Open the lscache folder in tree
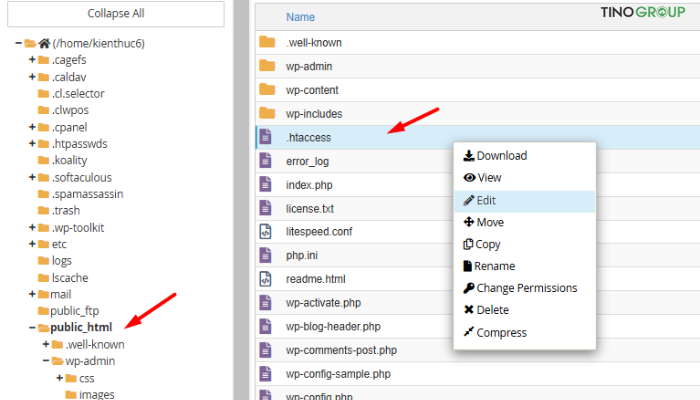Image resolution: width=700 pixels, height=400 pixels. (x=70, y=278)
